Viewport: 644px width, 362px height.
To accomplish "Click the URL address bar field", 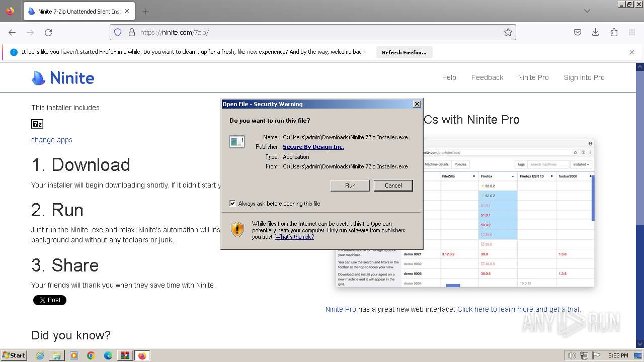I will [313, 32].
